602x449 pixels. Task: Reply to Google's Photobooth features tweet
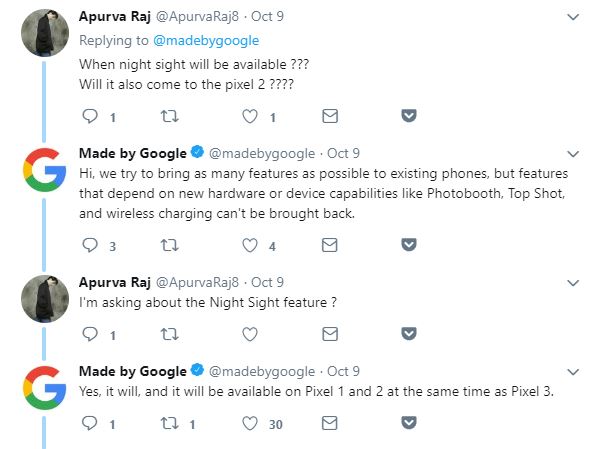click(90, 245)
